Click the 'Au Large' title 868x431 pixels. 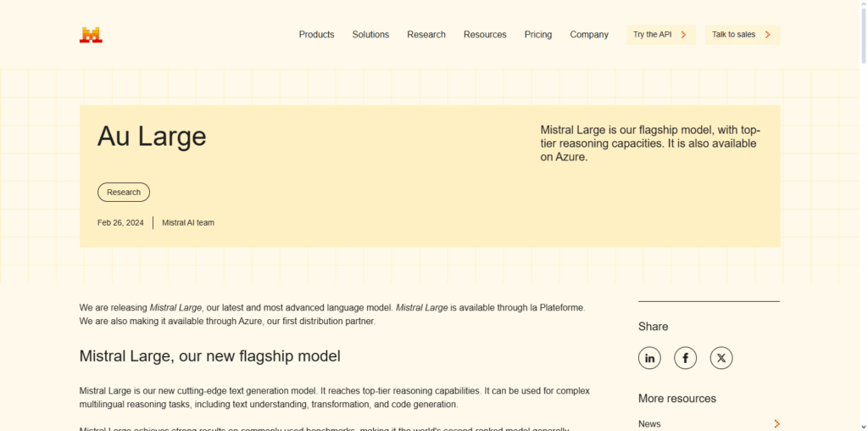[x=152, y=137]
